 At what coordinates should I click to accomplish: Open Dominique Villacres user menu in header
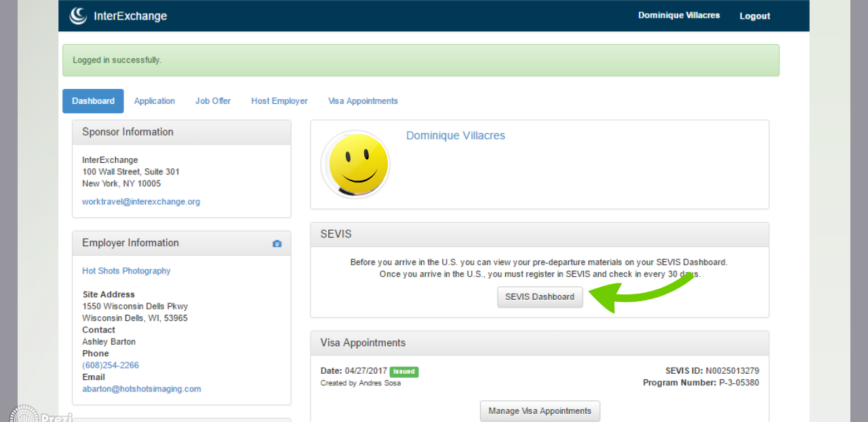[x=679, y=16]
